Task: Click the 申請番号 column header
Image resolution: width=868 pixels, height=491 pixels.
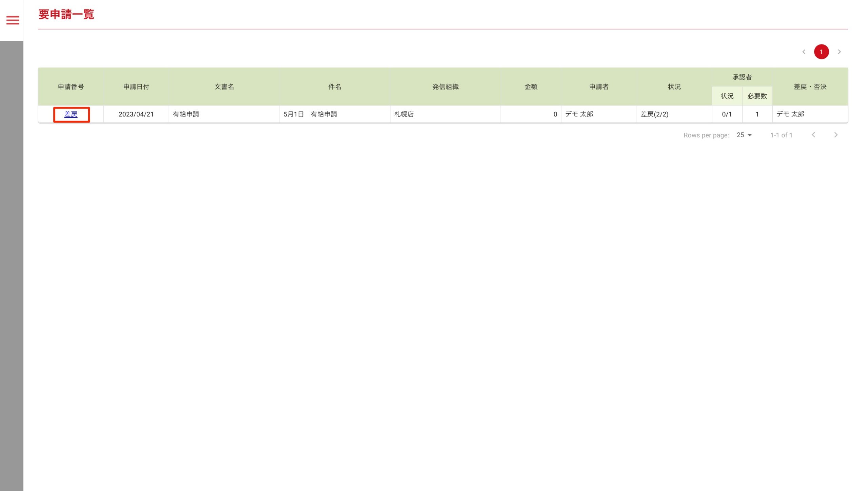Action: pos(71,87)
